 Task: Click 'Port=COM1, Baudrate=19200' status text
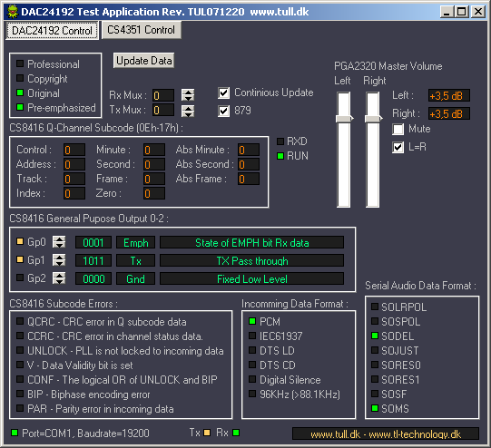[85, 433]
